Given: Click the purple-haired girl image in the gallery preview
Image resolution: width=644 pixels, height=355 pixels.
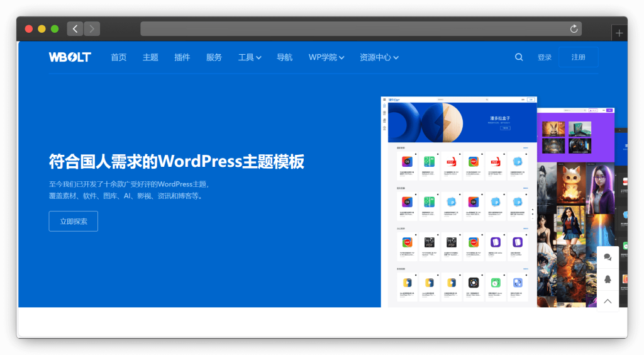Looking at the screenshot, I should [599, 188].
